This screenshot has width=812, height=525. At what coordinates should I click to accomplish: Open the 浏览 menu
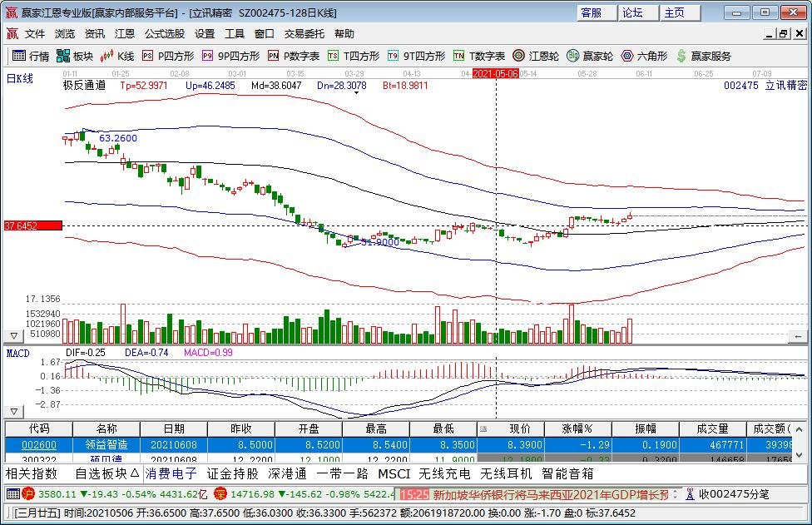[x=65, y=33]
